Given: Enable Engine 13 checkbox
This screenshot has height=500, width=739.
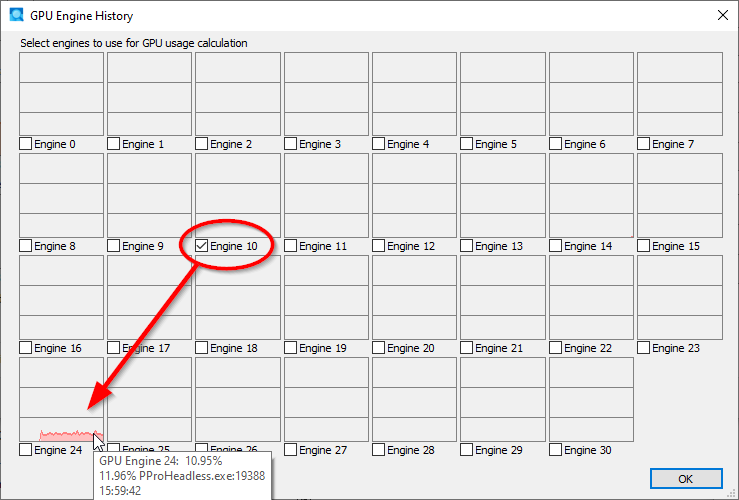Looking at the screenshot, I should [x=467, y=246].
